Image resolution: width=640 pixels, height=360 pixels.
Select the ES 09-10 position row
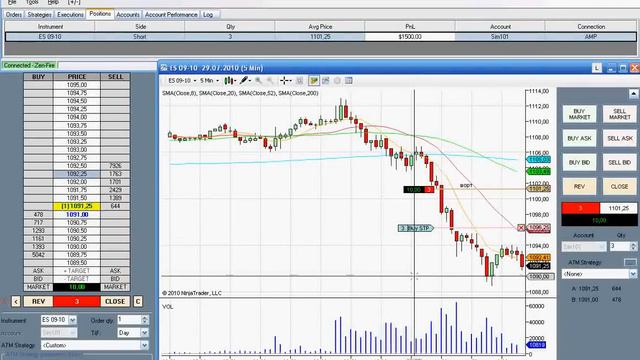coord(320,37)
